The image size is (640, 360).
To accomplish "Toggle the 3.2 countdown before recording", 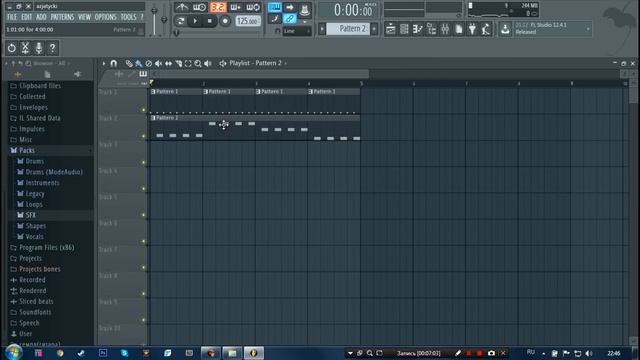I will (218, 7).
